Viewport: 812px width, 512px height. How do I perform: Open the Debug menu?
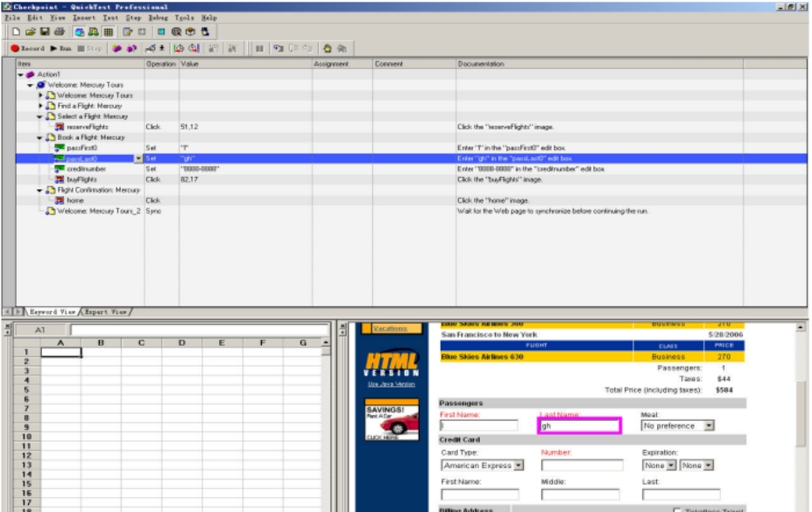tap(158, 18)
